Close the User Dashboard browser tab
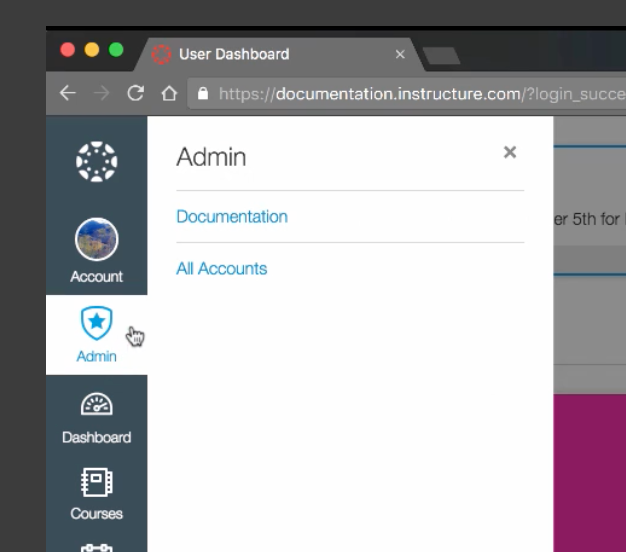Screen dimensions: 626x552 (400, 54)
